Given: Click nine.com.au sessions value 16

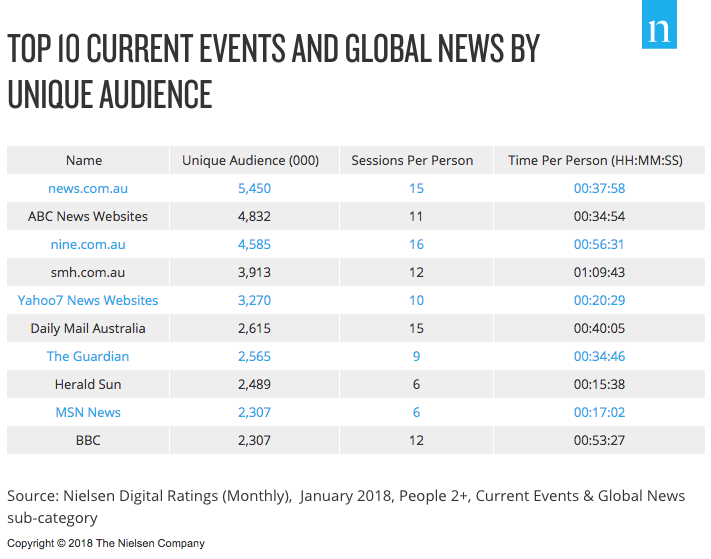Looking at the screenshot, I should [416, 245].
